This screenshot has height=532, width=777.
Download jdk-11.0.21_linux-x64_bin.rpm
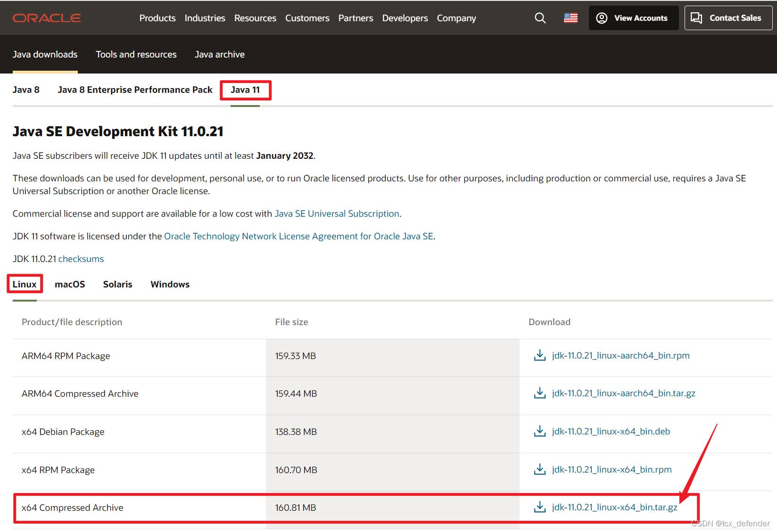coord(612,469)
